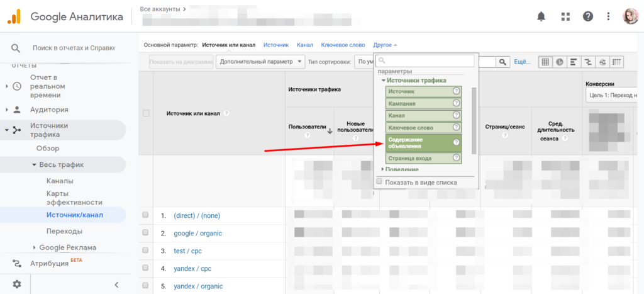
Task: Open admin settings gear icon
Action: click(x=17, y=284)
